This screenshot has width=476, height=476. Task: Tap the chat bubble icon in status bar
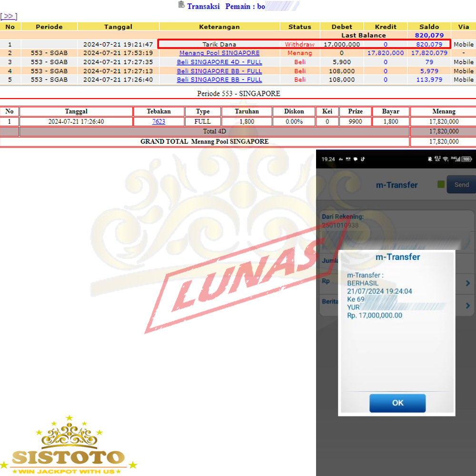355,159
